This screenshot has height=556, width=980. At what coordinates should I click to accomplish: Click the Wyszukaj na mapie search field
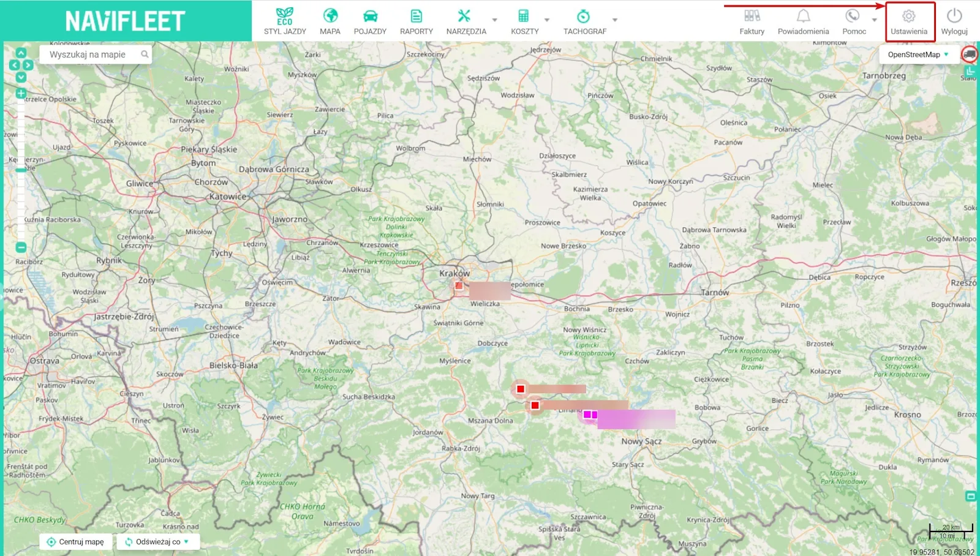point(96,54)
